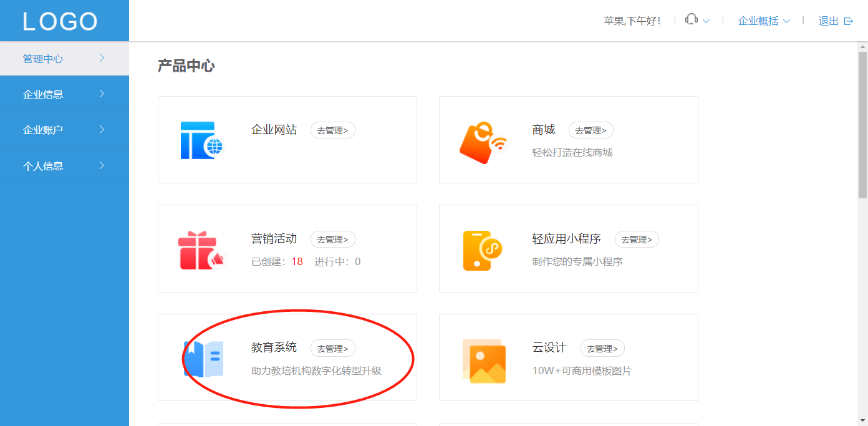Click 轻松打造在线商城 description

572,152
